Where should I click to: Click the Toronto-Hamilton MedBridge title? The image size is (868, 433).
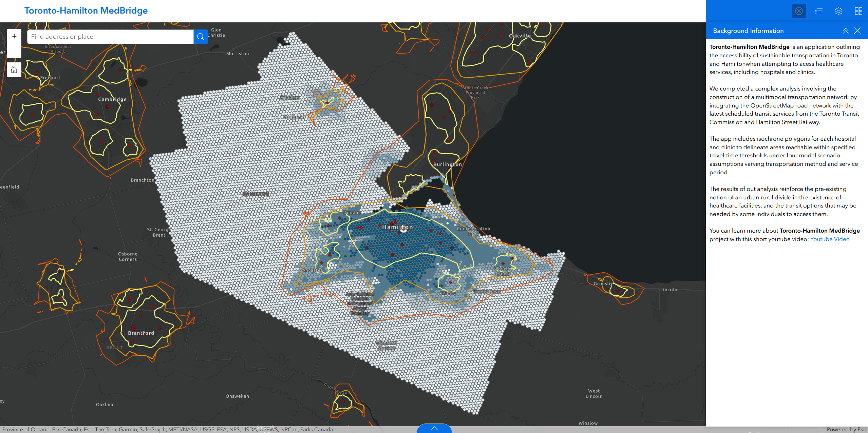tap(86, 11)
